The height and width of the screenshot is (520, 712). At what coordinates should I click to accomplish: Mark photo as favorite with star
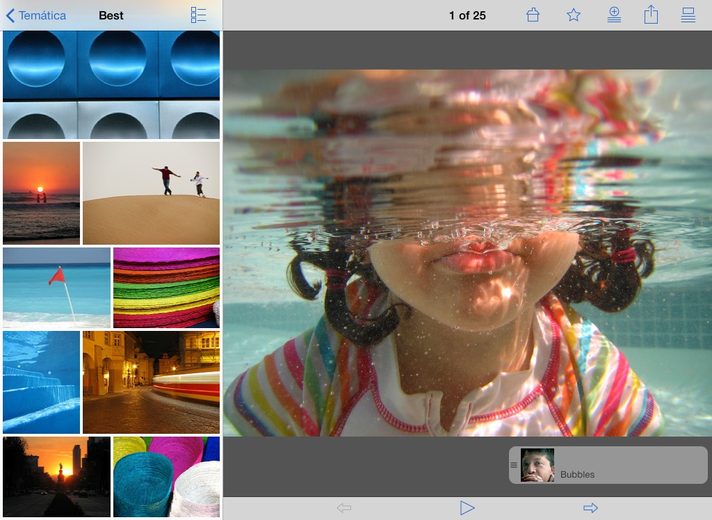pos(574,15)
